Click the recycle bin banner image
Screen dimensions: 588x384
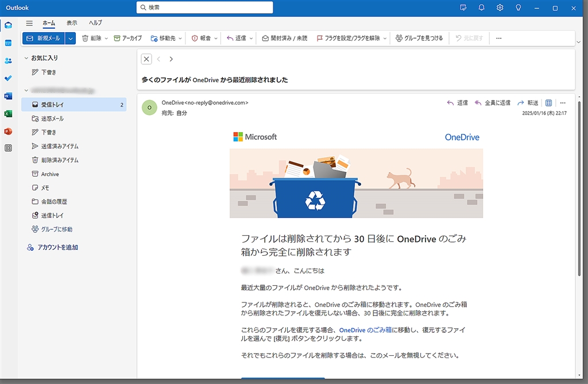click(x=356, y=183)
